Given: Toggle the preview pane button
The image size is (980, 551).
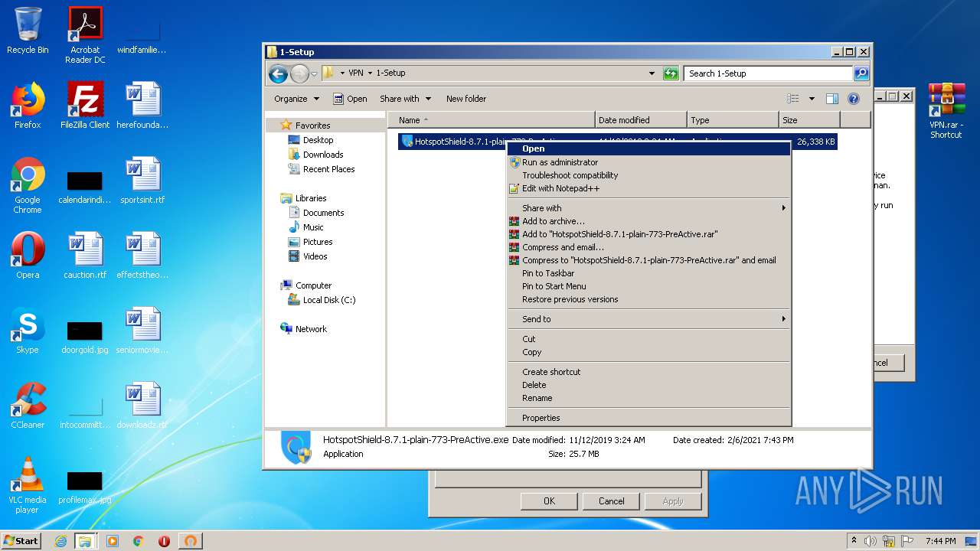Looking at the screenshot, I should 832,99.
